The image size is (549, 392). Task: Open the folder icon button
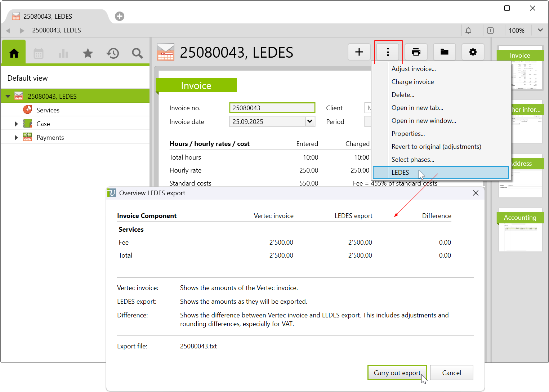445,52
